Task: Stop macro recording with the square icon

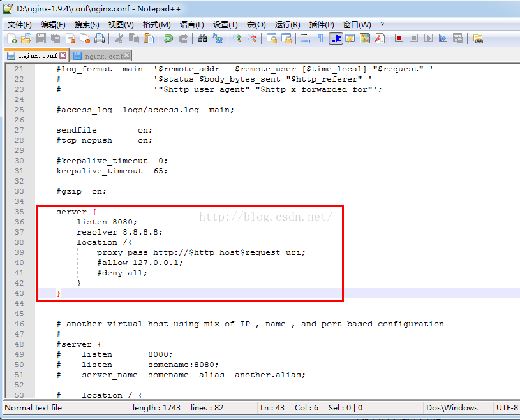Action: pyautogui.click(x=413, y=38)
